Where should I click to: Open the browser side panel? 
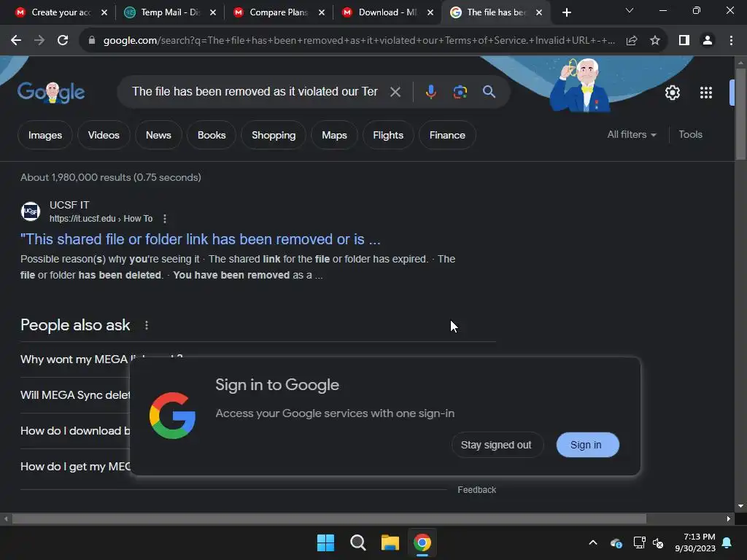click(684, 41)
